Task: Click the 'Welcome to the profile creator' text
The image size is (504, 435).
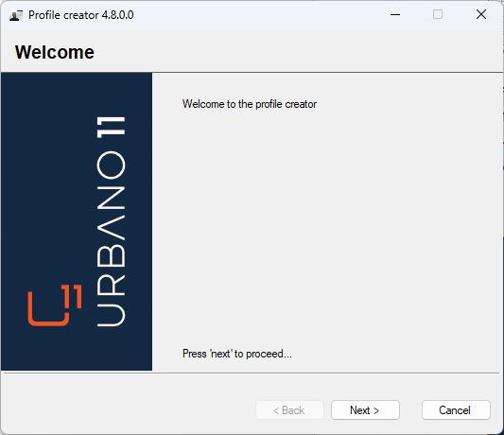Action: tap(250, 104)
